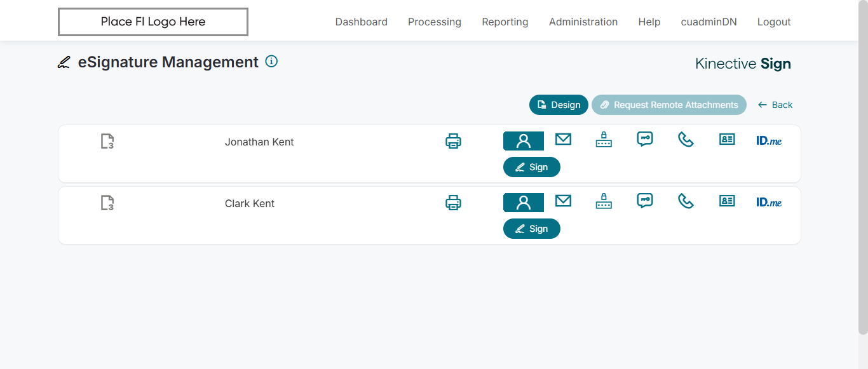Open the Administration menu
The image size is (868, 369).
click(583, 22)
